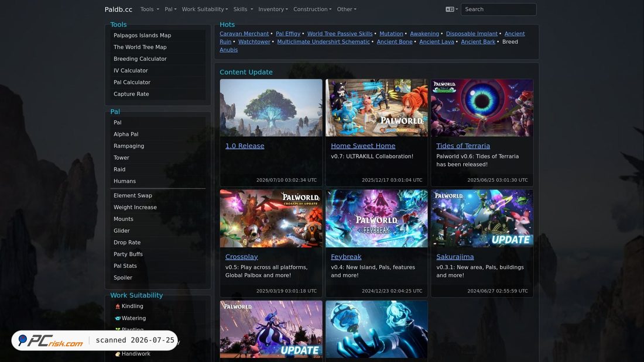Expand the Work Suitability dropdown
Viewport: 644px width, 362px height.
click(x=204, y=9)
